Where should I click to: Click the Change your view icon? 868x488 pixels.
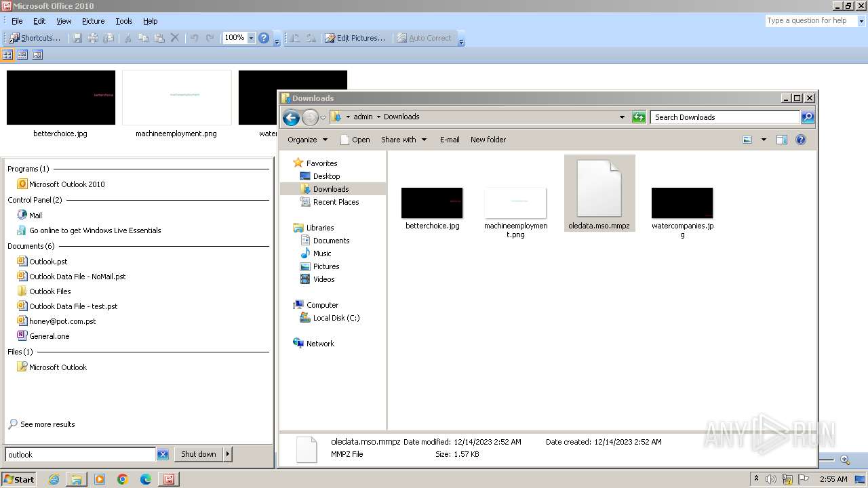pyautogui.click(x=747, y=140)
